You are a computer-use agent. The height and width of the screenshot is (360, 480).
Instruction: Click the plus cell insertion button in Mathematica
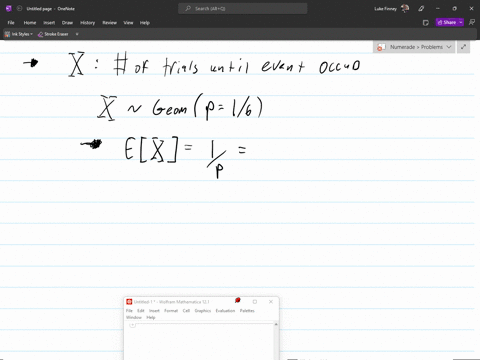tap(132, 325)
